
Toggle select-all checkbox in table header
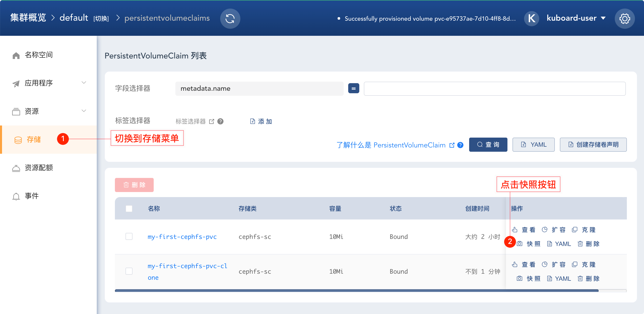coord(129,209)
